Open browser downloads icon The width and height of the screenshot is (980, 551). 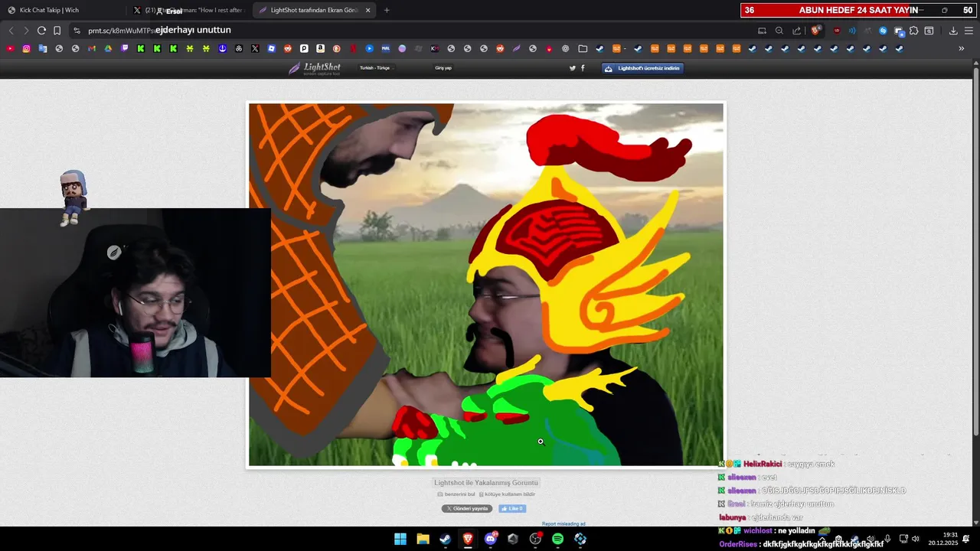click(953, 31)
